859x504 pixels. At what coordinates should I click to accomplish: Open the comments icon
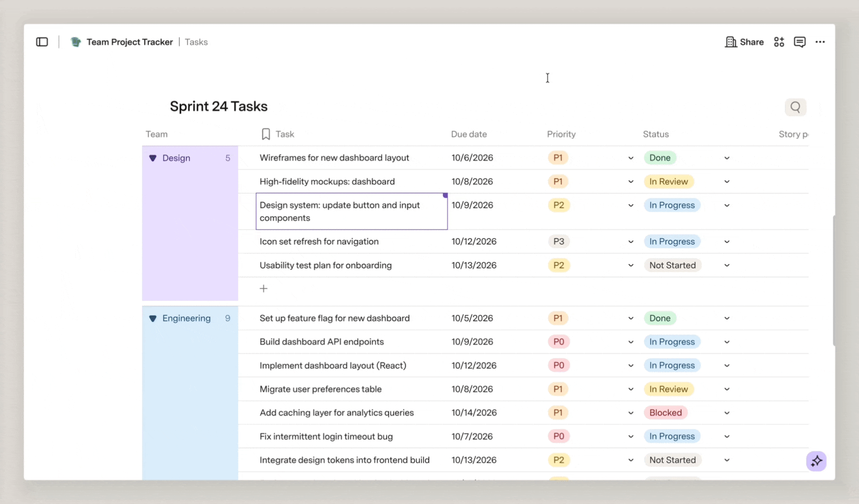799,42
